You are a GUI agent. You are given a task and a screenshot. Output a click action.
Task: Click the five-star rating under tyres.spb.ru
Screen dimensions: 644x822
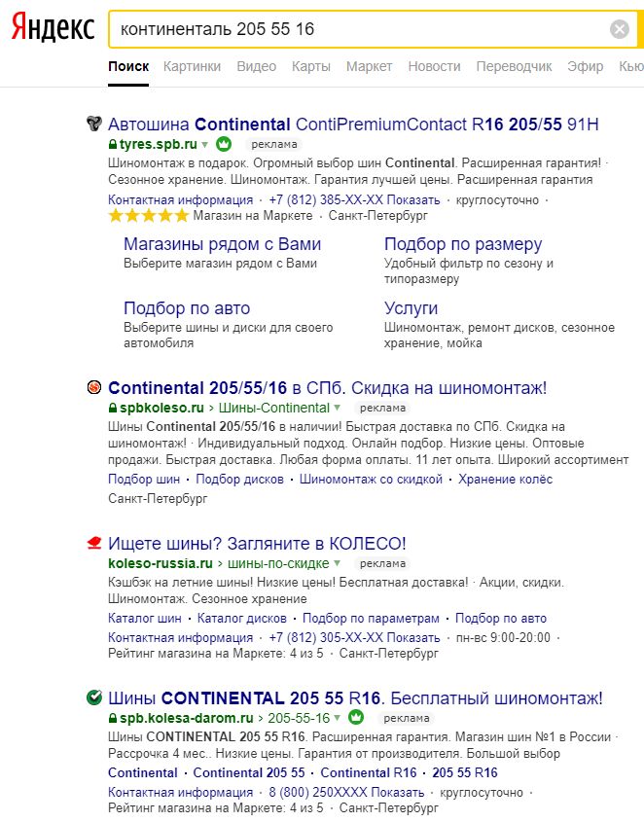[148, 215]
